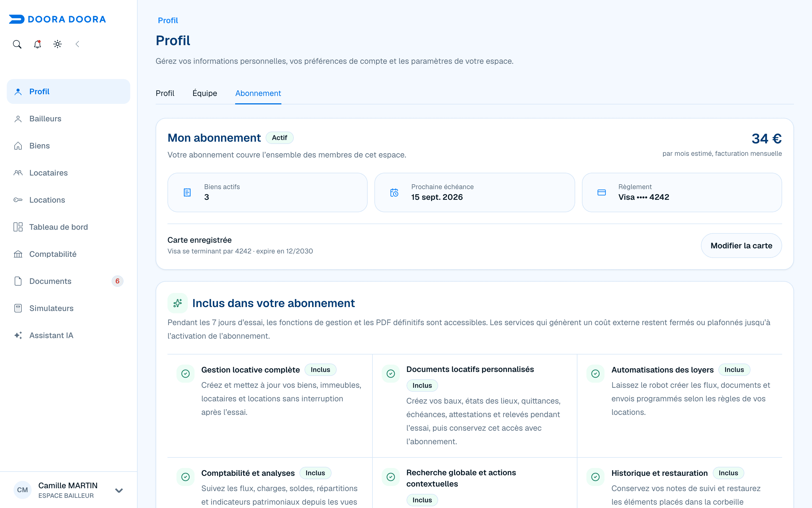Click the check icon for Documents locatifs personnalisés
This screenshot has height=508, width=812.
pyautogui.click(x=390, y=374)
